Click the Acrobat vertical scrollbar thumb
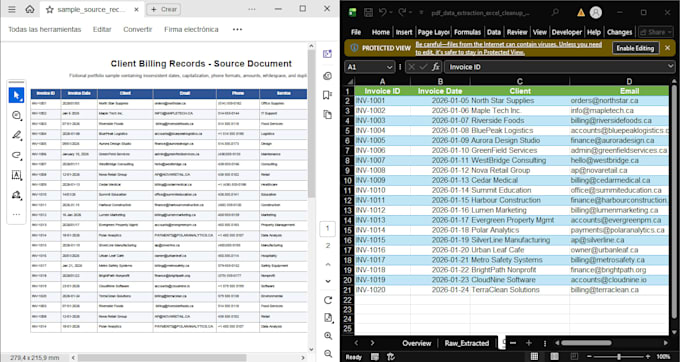680x362 pixels. 311,124
